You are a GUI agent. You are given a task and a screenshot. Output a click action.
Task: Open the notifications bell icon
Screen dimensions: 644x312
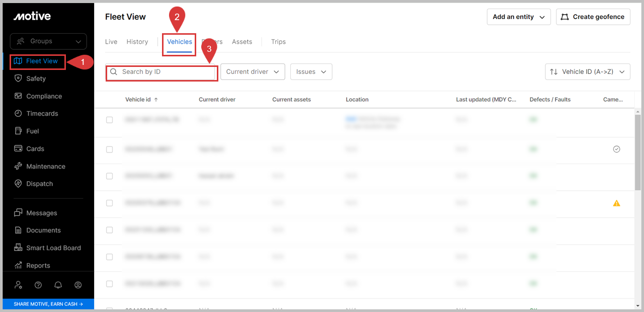58,285
